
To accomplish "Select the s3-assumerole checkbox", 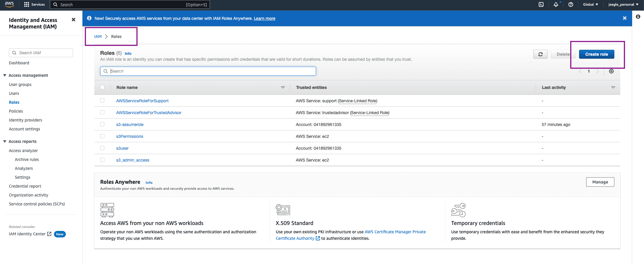I will click(102, 124).
